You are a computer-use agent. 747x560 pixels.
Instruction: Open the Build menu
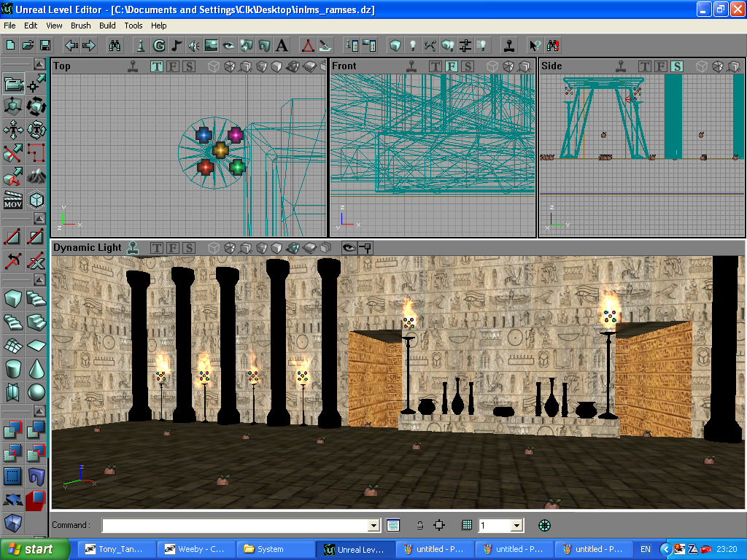[x=107, y=26]
